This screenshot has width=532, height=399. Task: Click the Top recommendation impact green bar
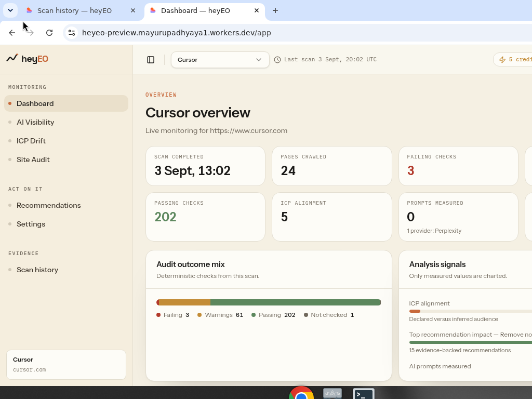(471, 342)
